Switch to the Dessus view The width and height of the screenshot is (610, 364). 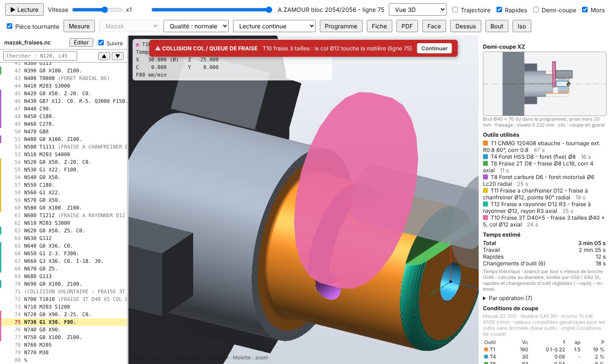click(x=466, y=26)
